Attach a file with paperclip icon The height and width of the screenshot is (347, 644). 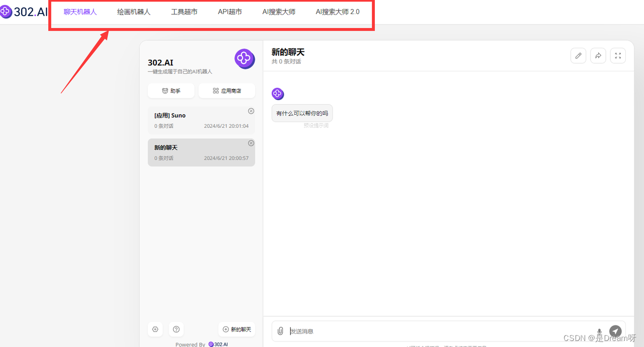(280, 331)
